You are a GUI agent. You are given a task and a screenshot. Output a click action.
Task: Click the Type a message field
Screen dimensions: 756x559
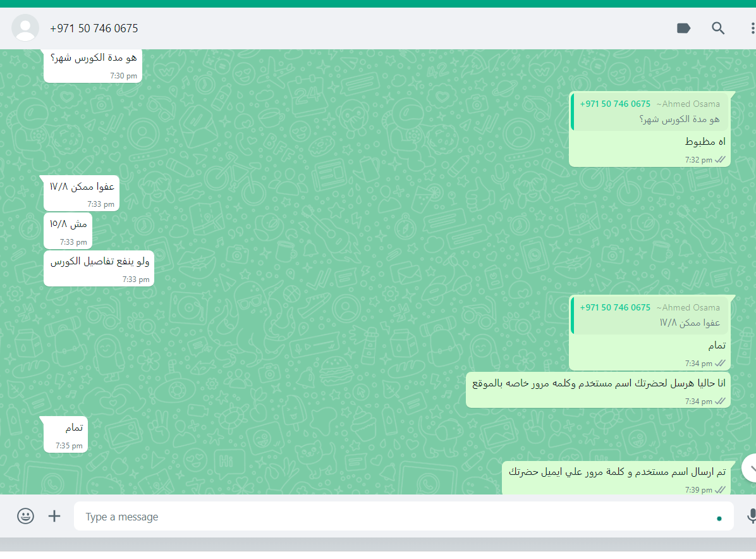point(403,517)
